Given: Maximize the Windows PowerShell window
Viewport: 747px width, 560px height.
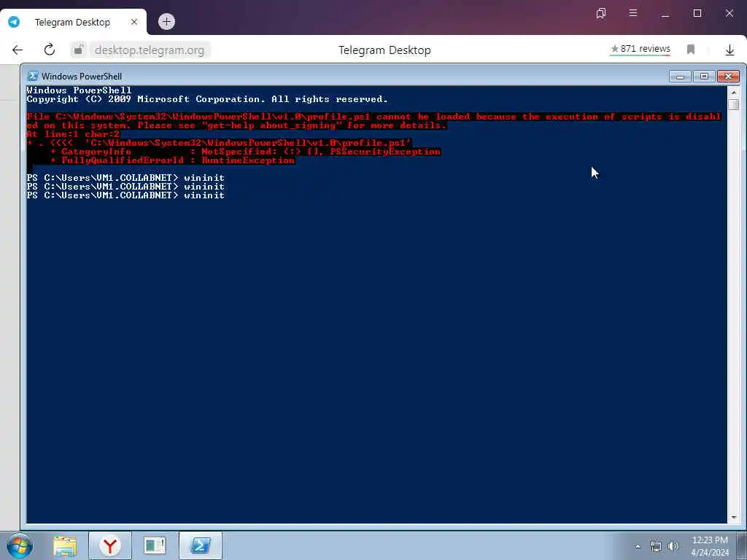Looking at the screenshot, I should 704,76.
